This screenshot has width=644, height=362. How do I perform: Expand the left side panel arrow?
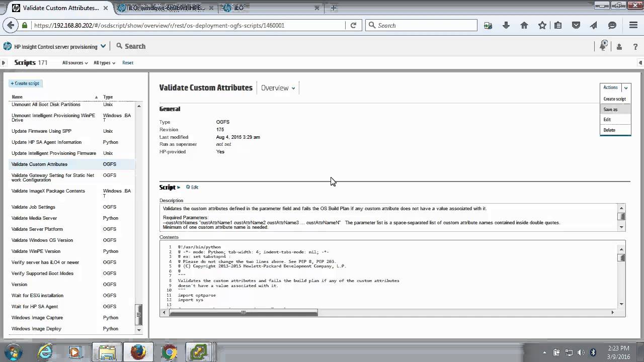[x=4, y=63]
